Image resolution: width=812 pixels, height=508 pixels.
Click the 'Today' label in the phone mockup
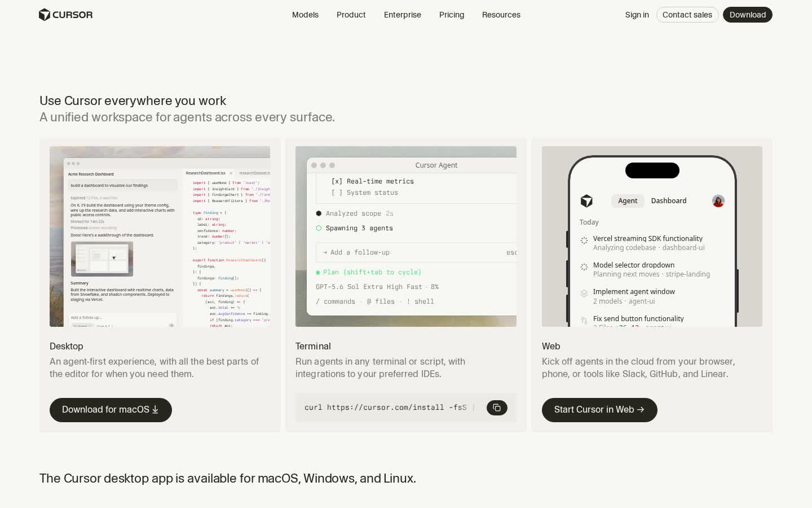589,222
